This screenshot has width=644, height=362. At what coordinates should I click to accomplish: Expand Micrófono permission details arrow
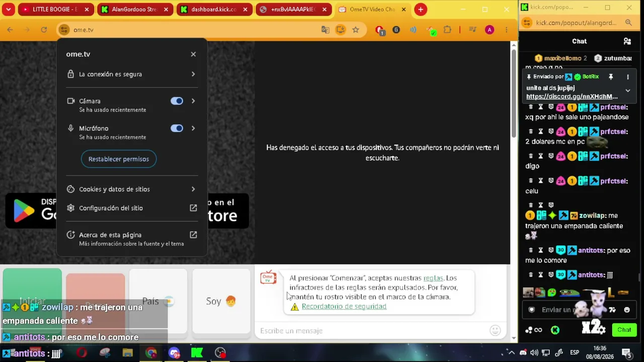[x=193, y=128]
